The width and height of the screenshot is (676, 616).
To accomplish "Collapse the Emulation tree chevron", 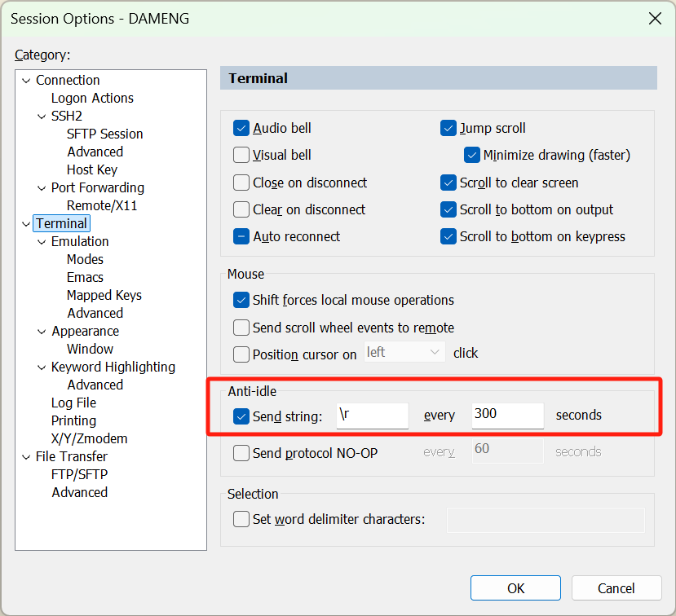I will 42,241.
